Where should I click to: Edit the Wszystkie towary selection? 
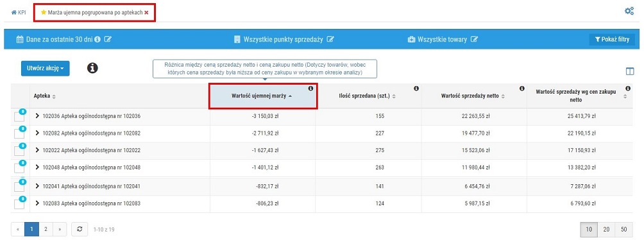click(x=475, y=39)
